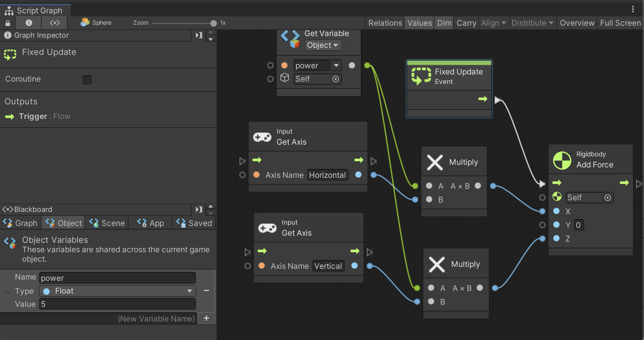
Task: Switch to the Scene variables tab
Action: coord(107,223)
